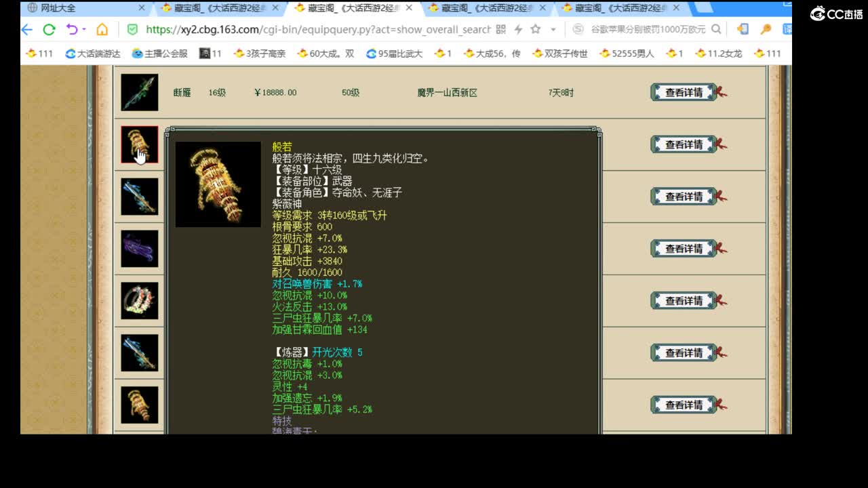868x488 pixels.
Task: Bookmark page with the star icon
Action: [x=536, y=30]
